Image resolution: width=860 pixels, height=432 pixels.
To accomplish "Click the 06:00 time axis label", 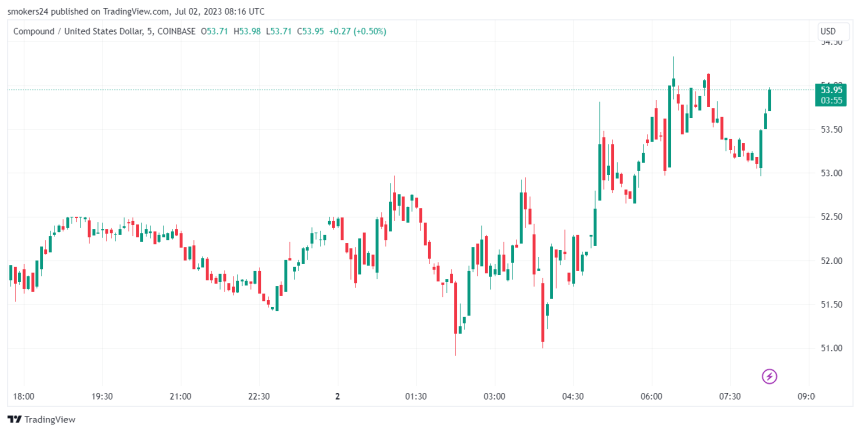I will (651, 397).
